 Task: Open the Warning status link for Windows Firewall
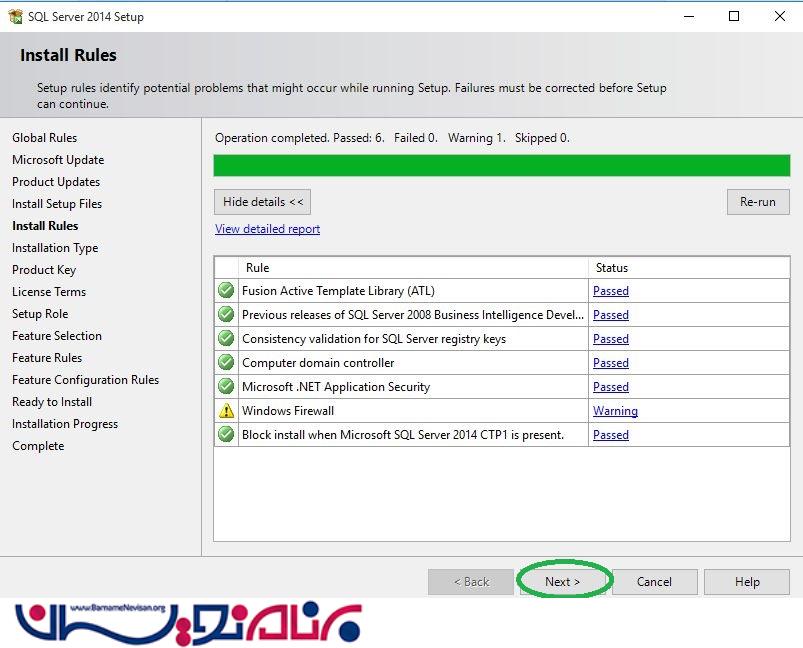click(x=615, y=411)
